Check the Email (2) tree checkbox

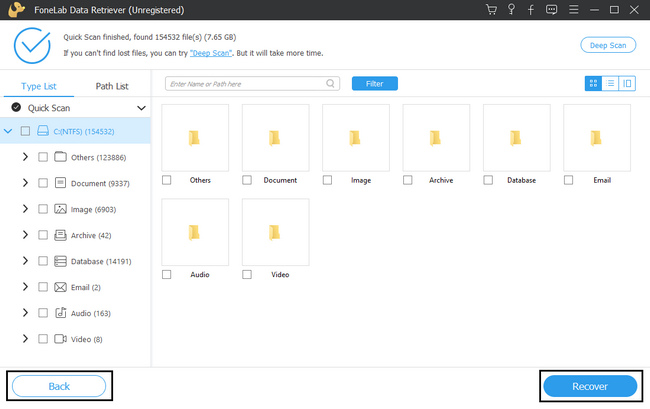(43, 287)
